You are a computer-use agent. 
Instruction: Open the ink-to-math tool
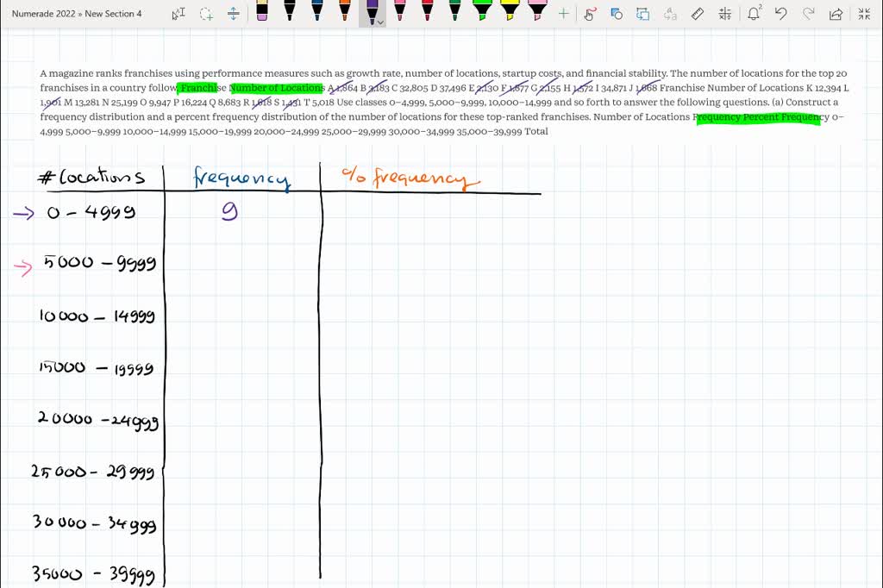(725, 13)
